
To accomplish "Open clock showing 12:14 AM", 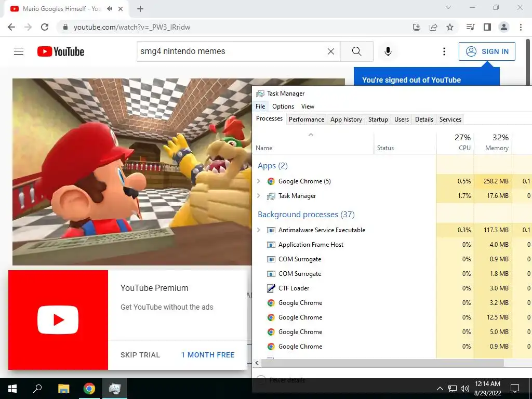I will (x=487, y=389).
